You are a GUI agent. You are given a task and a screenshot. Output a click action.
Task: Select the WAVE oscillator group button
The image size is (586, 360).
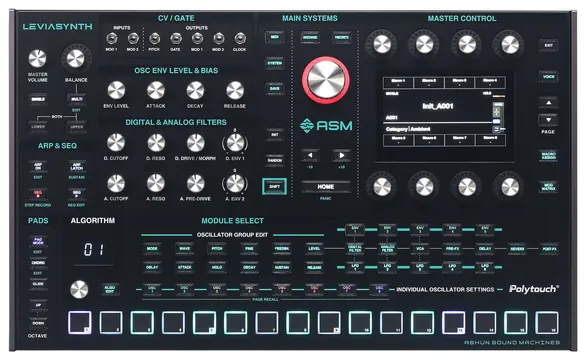click(185, 249)
